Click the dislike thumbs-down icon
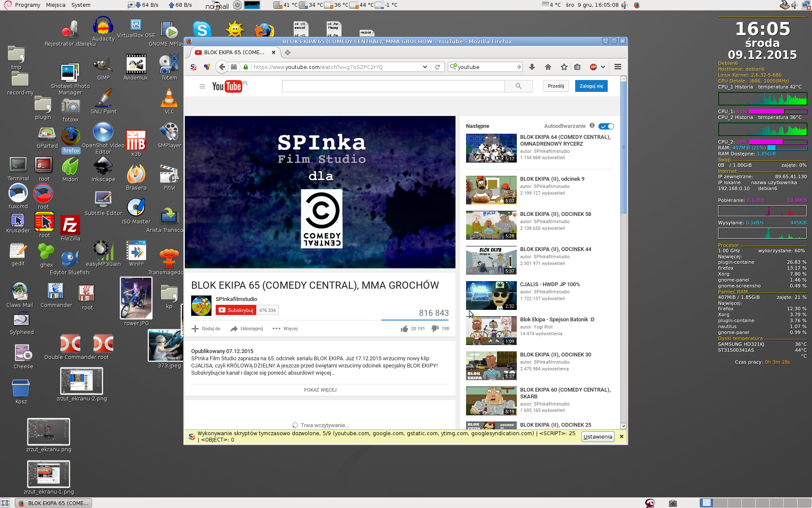Image resolution: width=812 pixels, height=508 pixels. point(435,329)
